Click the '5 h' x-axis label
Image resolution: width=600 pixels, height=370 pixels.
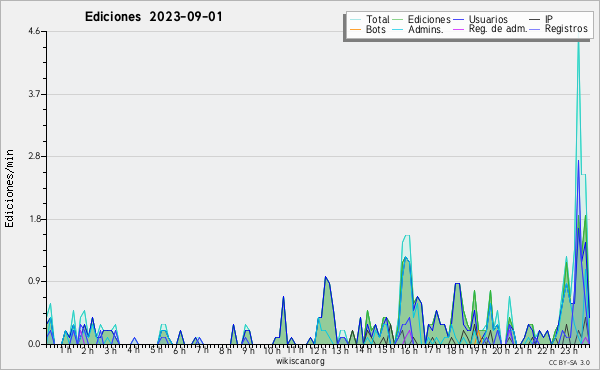(x=156, y=350)
